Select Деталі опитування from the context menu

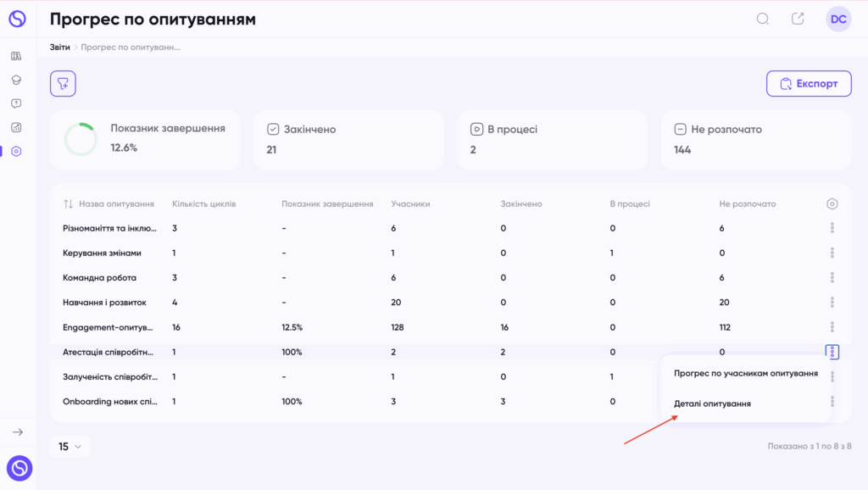[x=712, y=404]
